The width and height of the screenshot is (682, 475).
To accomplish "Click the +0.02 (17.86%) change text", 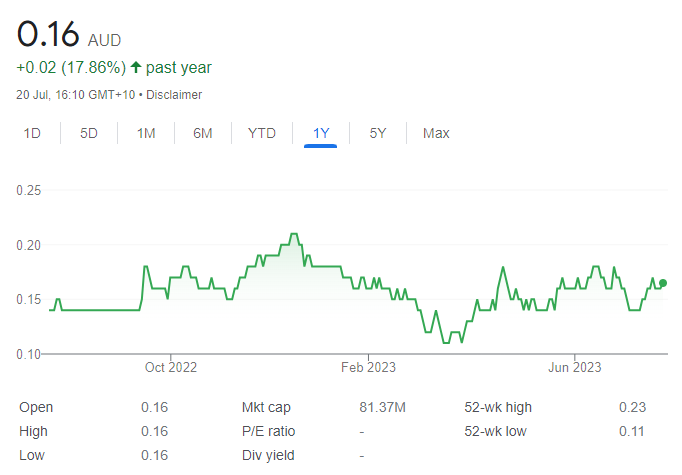I will point(71,68).
